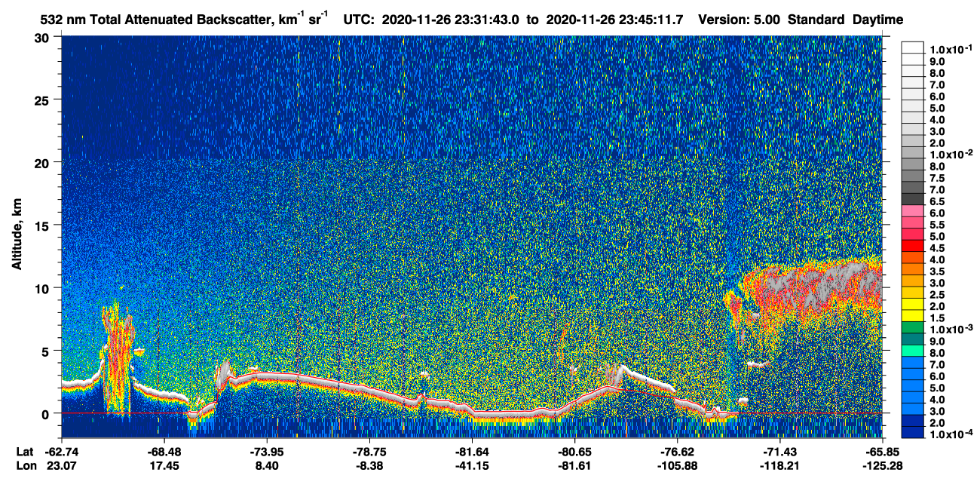Click longitude value "-81.61"
980x503 pixels.
[574, 466]
